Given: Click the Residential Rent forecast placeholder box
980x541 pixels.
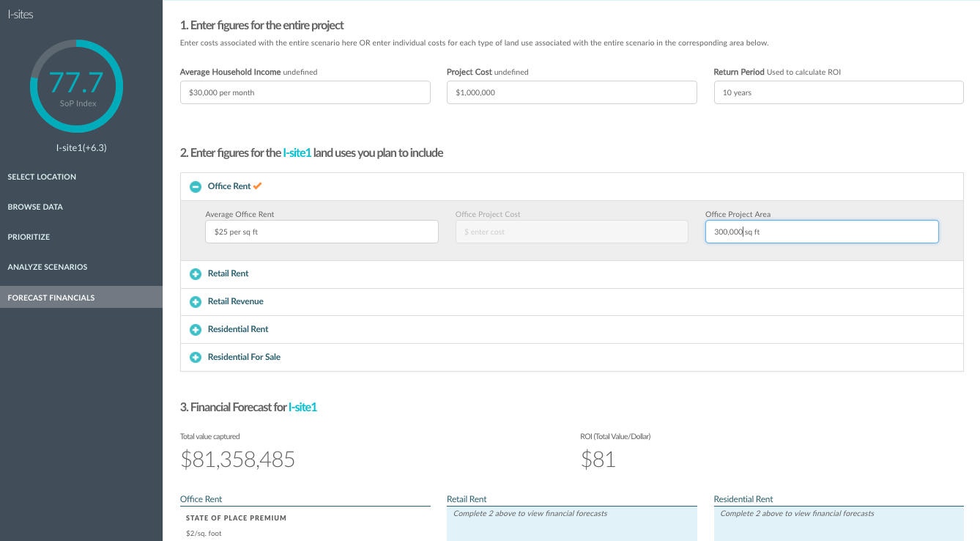Looking at the screenshot, I should tap(839, 523).
